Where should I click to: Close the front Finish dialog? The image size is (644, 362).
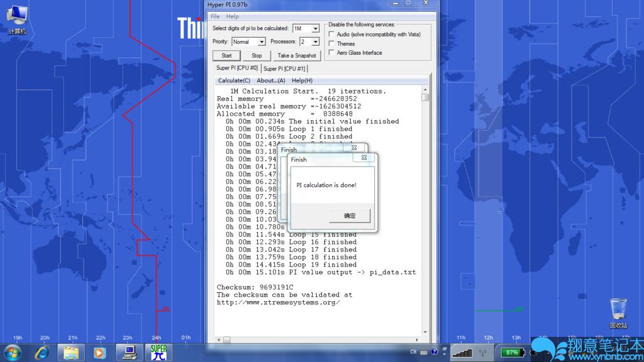pos(364,158)
